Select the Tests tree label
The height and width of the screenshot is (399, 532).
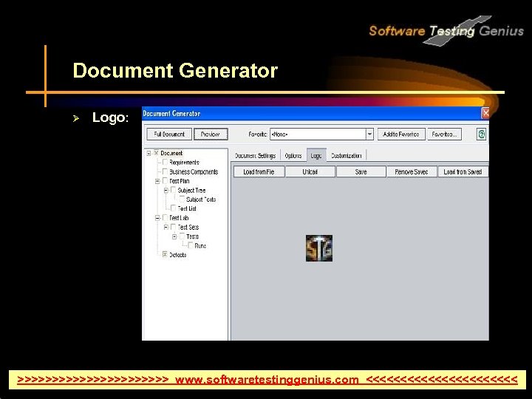click(192, 236)
